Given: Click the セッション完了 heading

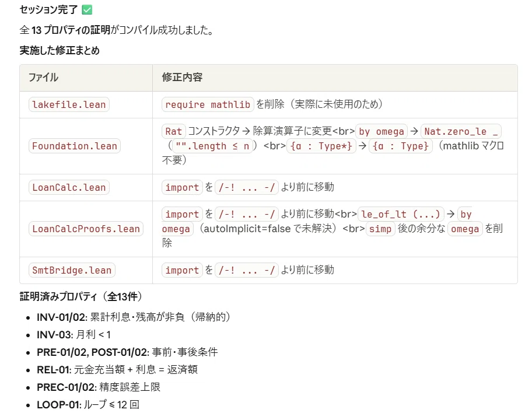Looking at the screenshot, I should coord(48,9).
